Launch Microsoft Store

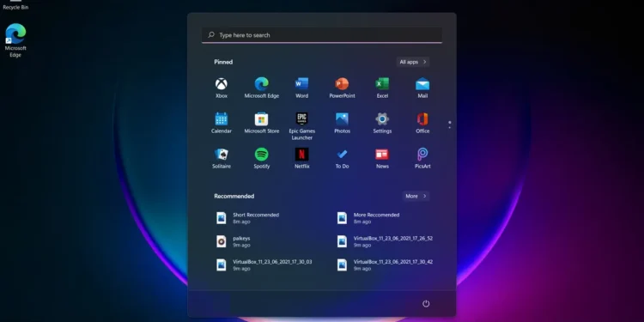[262, 123]
